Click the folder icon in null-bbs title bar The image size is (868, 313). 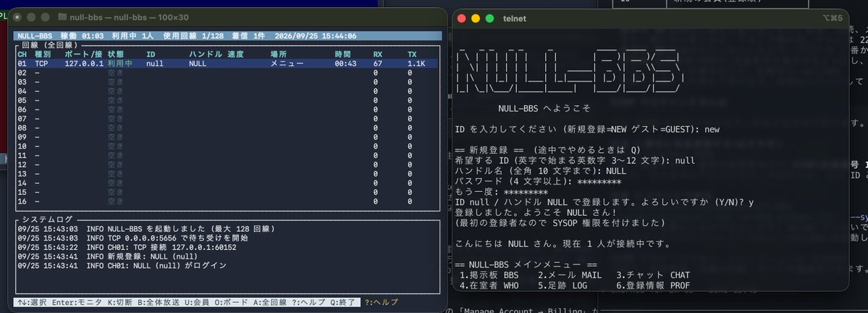click(62, 17)
